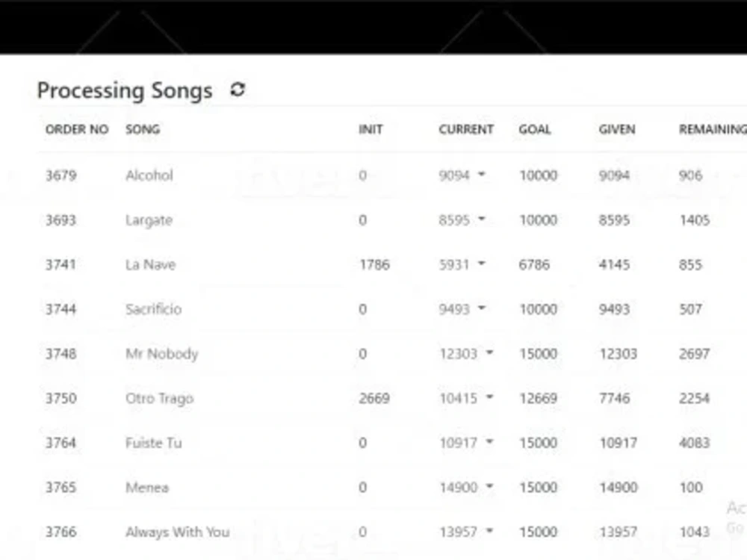Refresh the Processing Songs list
747x560 pixels.
click(x=238, y=90)
